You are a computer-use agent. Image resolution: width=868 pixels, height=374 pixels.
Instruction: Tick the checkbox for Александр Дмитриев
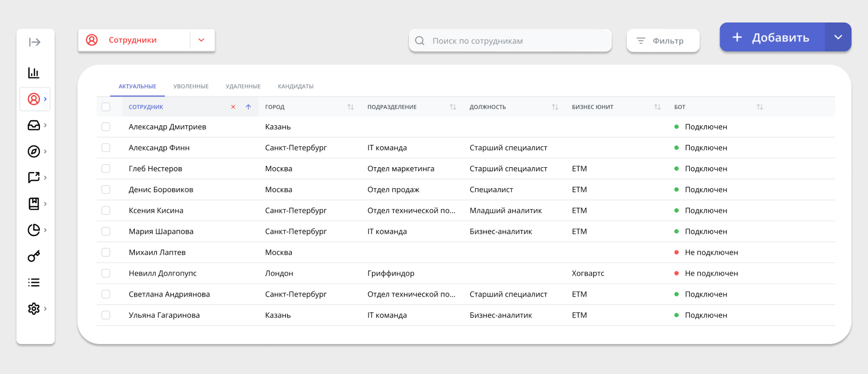pyautogui.click(x=106, y=127)
